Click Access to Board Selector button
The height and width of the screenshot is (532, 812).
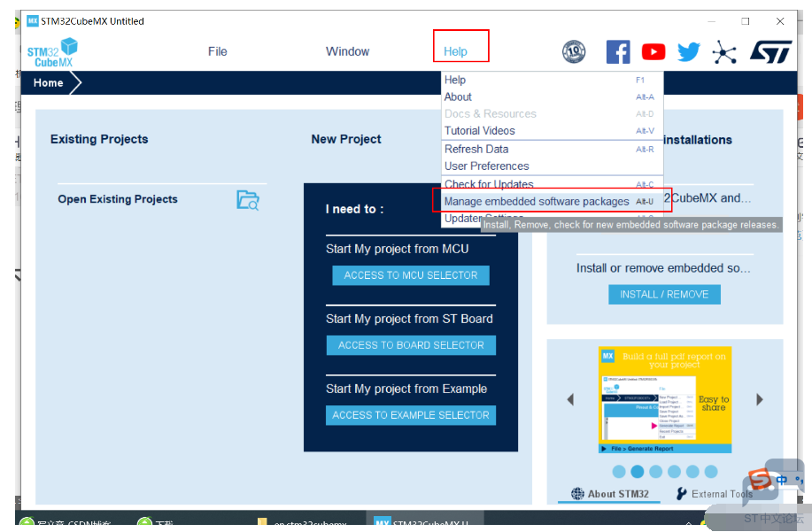pos(411,345)
